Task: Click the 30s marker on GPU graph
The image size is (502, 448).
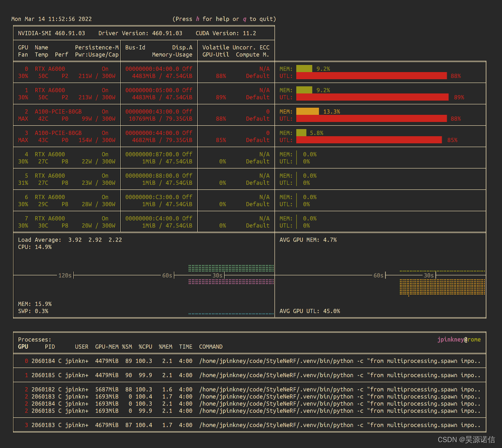Action: [429, 275]
